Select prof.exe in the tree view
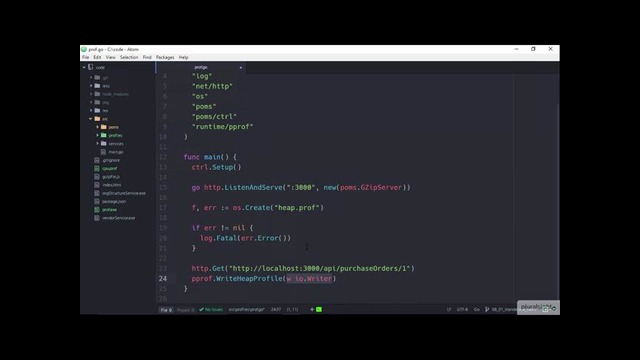This screenshot has height=360, width=640. (109, 209)
